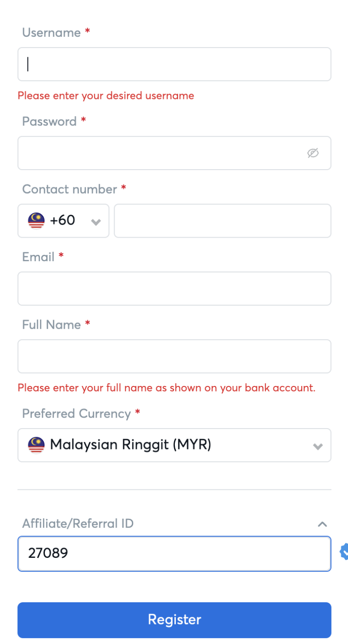348x644 pixels.
Task: Toggle password visibility eye icon
Action: [313, 153]
